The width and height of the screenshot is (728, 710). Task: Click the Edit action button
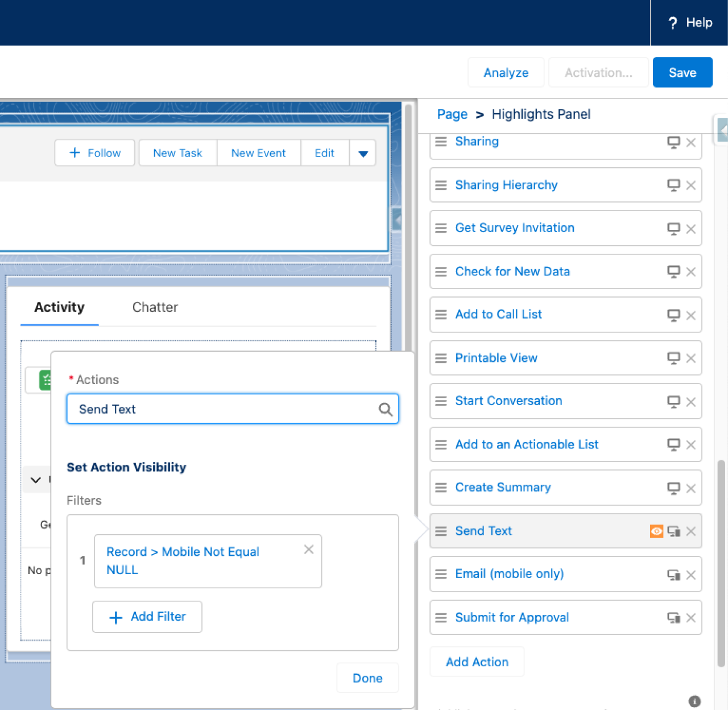(x=324, y=153)
